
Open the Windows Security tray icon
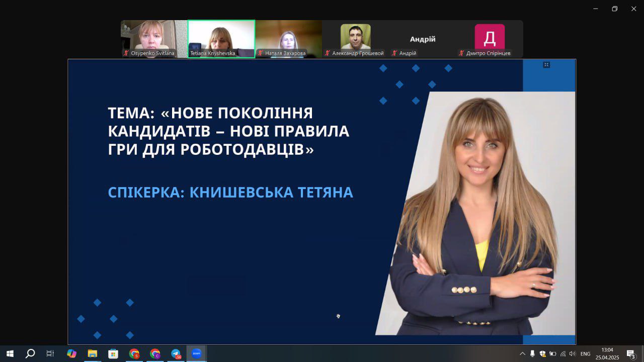[542, 354]
